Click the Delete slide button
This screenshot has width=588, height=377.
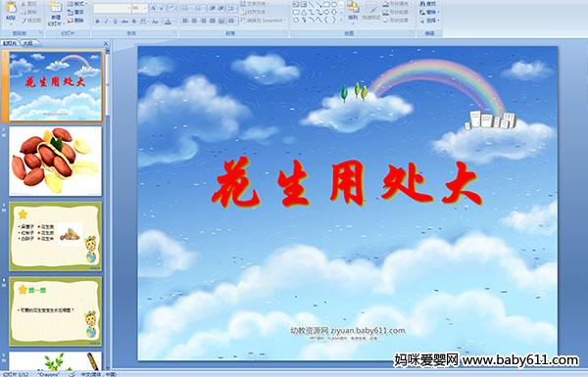tap(75, 21)
